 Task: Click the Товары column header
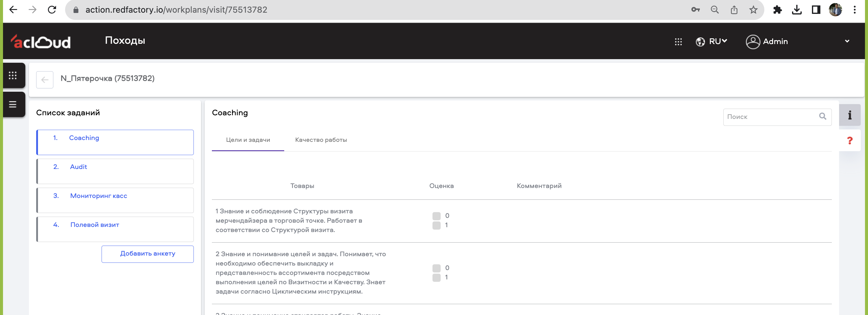[x=302, y=186]
